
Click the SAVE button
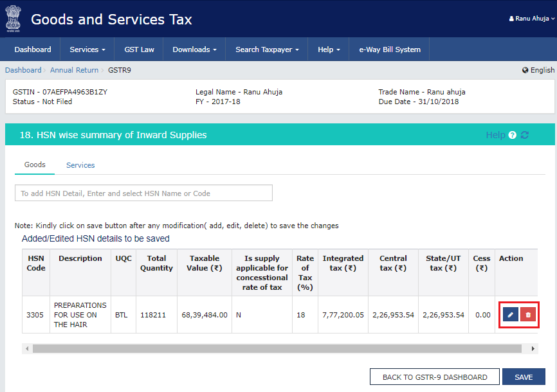coord(524,377)
